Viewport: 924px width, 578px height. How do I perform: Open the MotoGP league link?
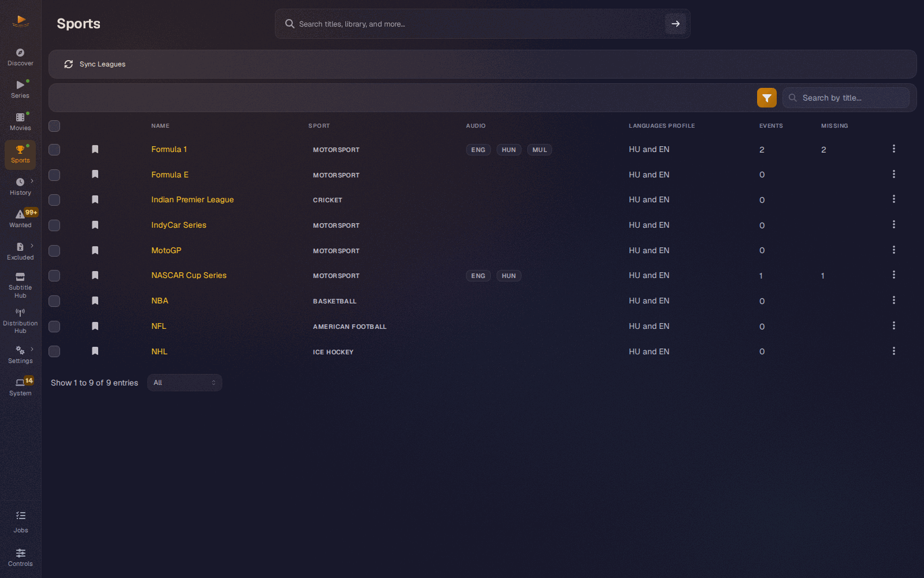(x=166, y=250)
